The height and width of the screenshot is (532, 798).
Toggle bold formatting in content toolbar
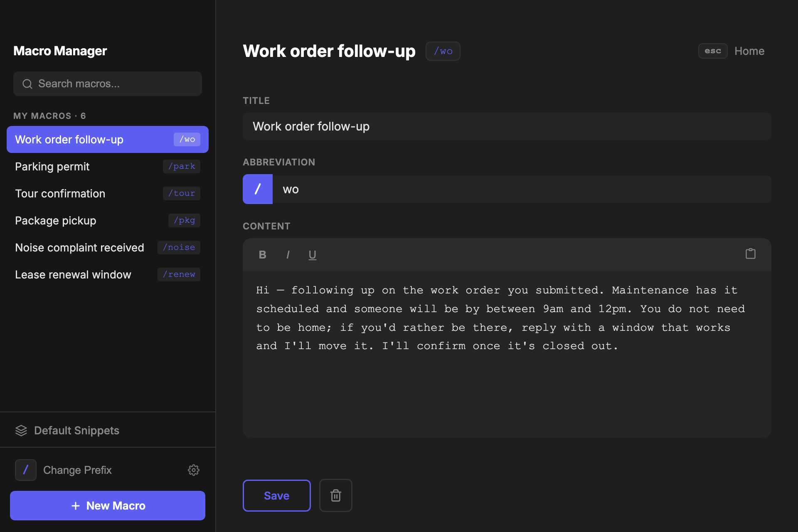tap(262, 255)
